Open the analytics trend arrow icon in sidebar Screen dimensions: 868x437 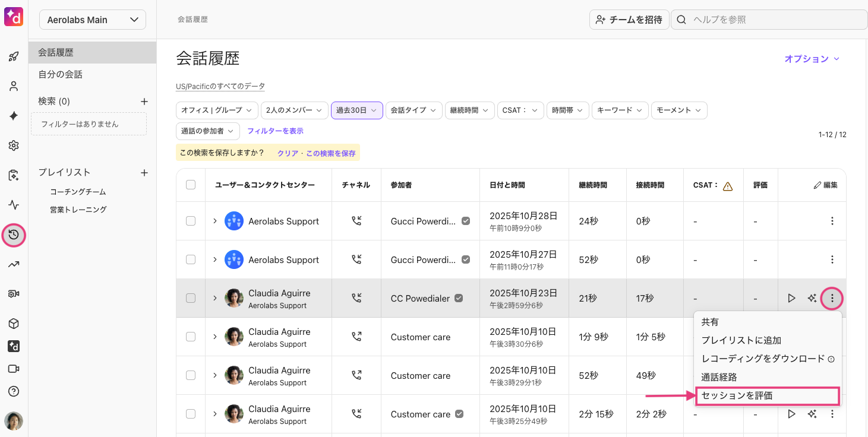click(14, 265)
